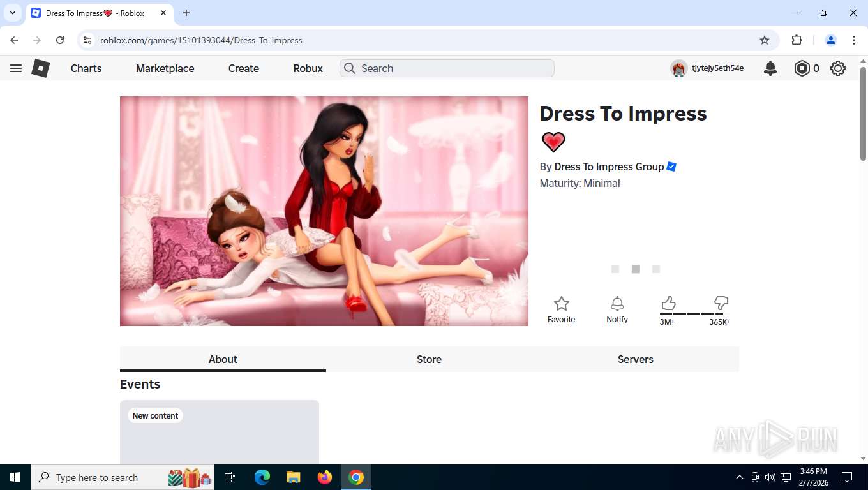
Task: Reload the page
Action: pyautogui.click(x=60, y=40)
